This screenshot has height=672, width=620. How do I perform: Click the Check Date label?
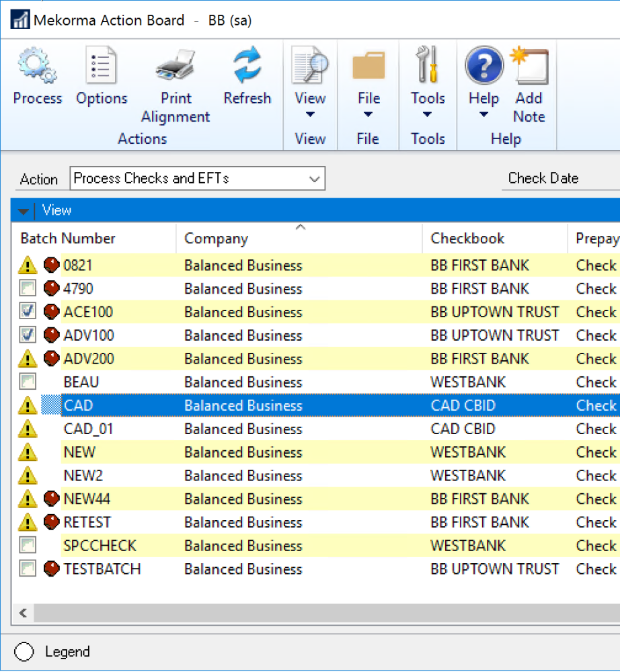(x=543, y=178)
